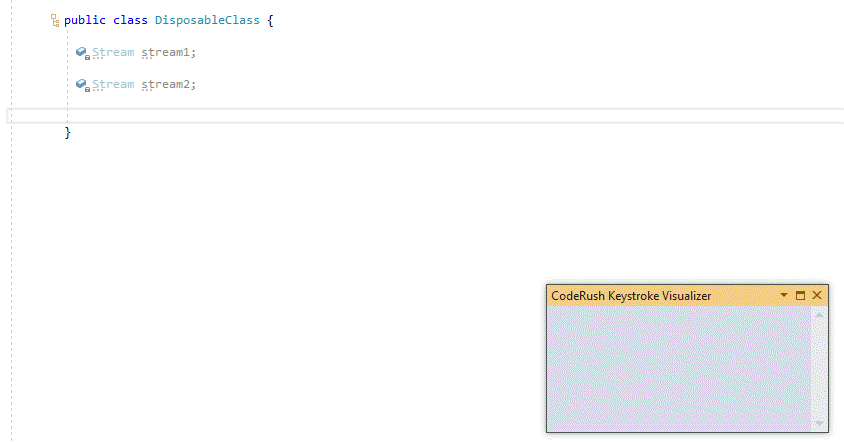Click the closing brace of the class
The height and width of the screenshot is (444, 844).
pyautogui.click(x=67, y=132)
